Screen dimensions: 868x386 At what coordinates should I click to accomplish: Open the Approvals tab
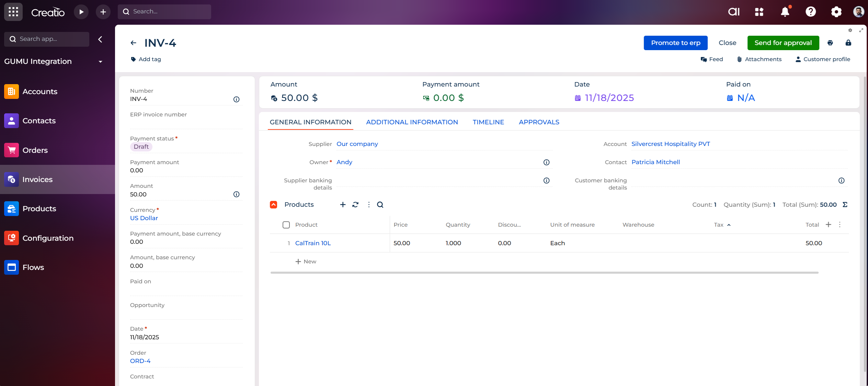(x=539, y=122)
